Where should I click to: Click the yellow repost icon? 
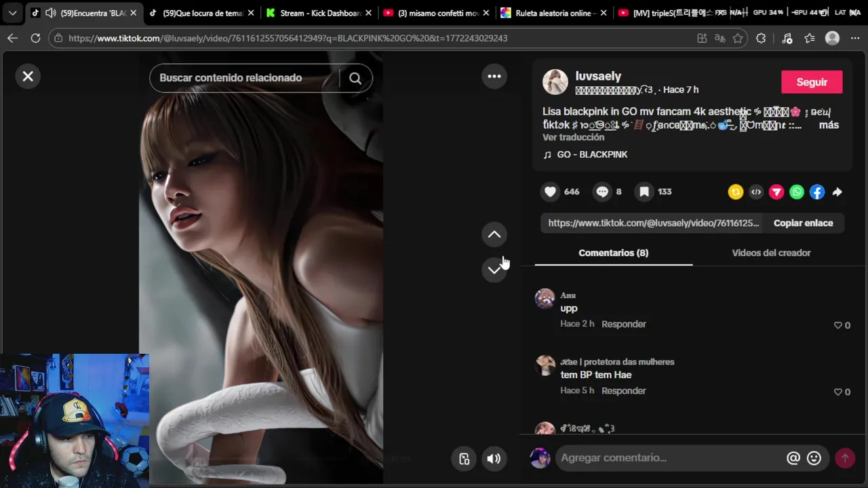(x=736, y=192)
